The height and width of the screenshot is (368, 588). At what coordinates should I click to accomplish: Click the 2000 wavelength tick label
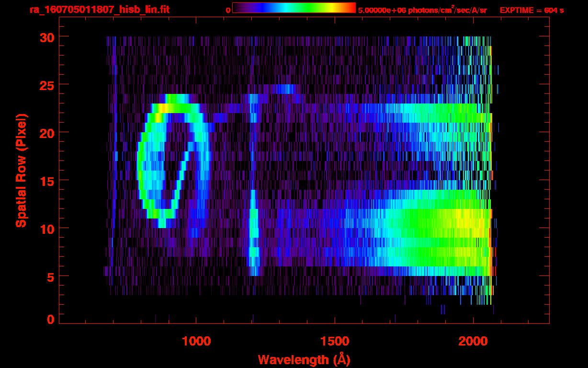[474, 341]
